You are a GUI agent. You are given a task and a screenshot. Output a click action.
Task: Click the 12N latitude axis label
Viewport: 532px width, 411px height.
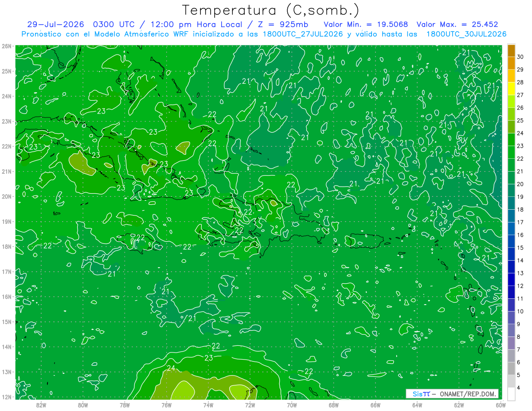(x=6, y=397)
